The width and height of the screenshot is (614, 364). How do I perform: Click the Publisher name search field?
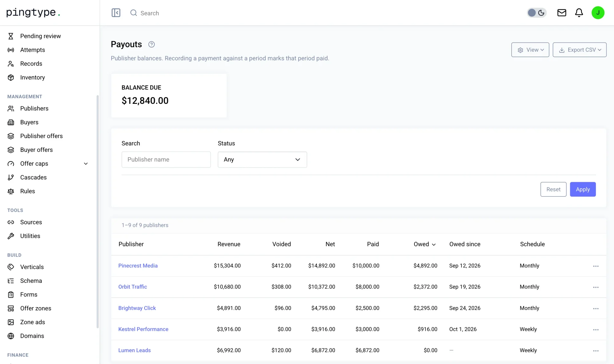[166, 159]
